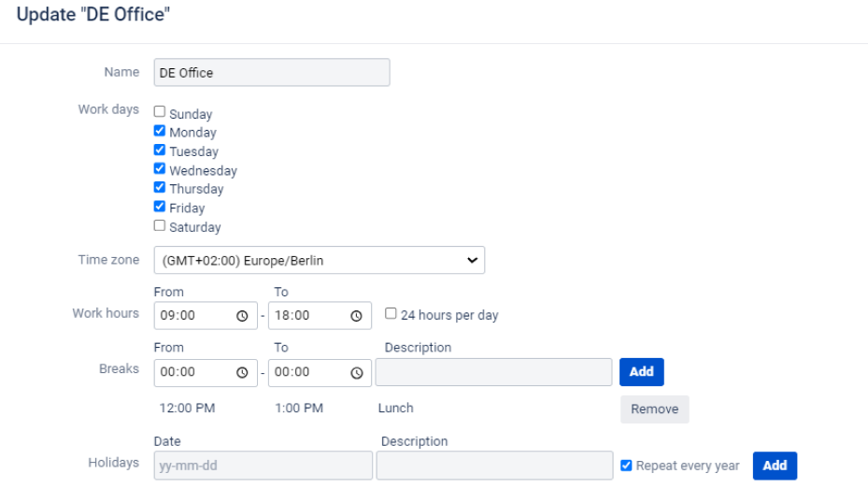Disable Thursday as a work day
Image resolution: width=868 pixels, height=488 pixels.
(160, 188)
